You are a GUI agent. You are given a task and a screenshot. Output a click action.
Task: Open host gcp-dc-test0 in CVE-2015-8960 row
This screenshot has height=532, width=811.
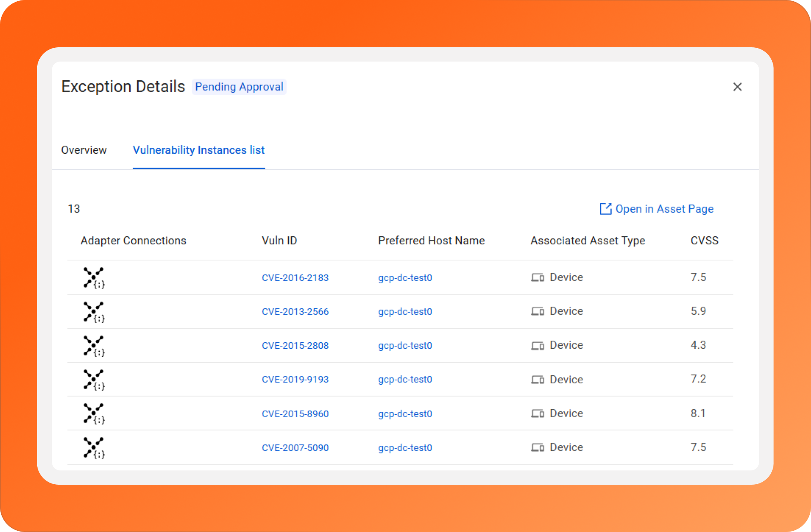coord(405,414)
